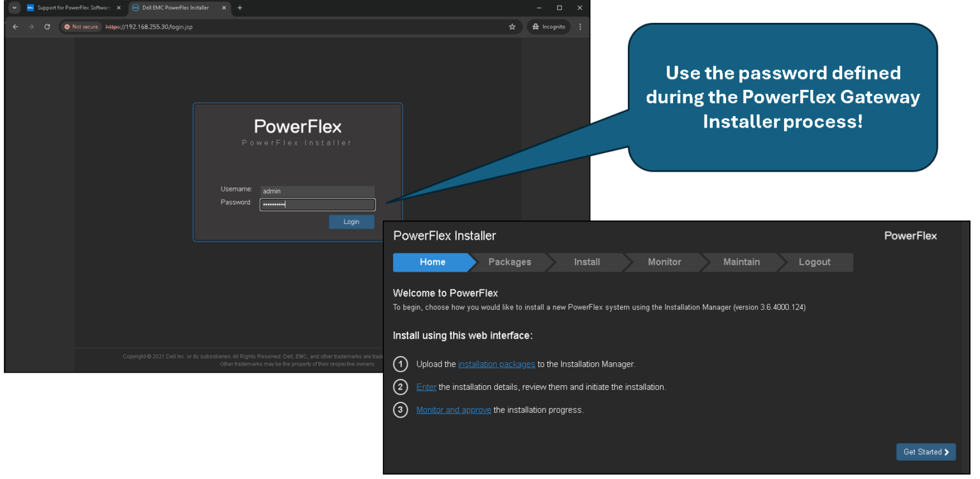This screenshot has height=479, width=980.
Task: Click the Username input field
Action: tap(317, 191)
